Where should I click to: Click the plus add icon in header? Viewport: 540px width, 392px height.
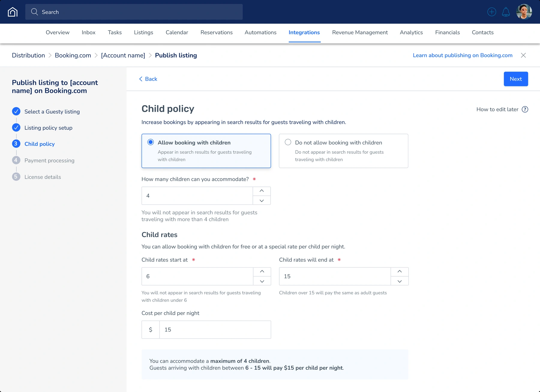point(492,12)
